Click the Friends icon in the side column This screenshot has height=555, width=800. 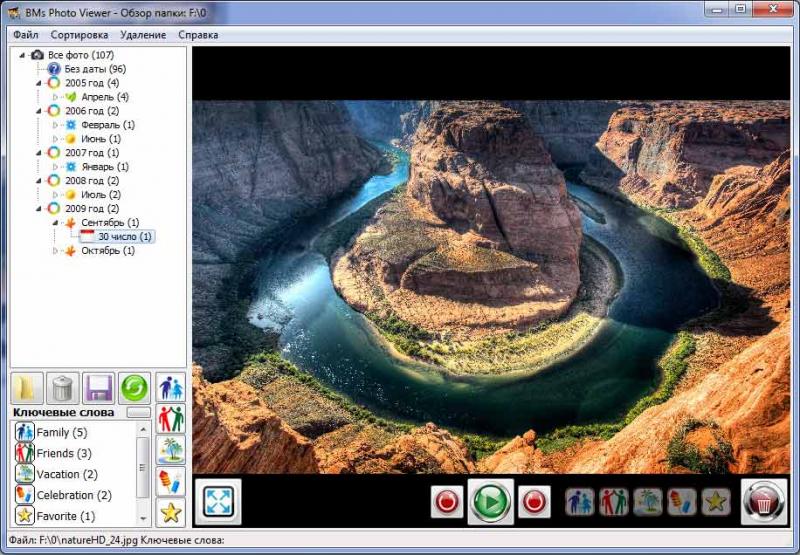[170, 419]
